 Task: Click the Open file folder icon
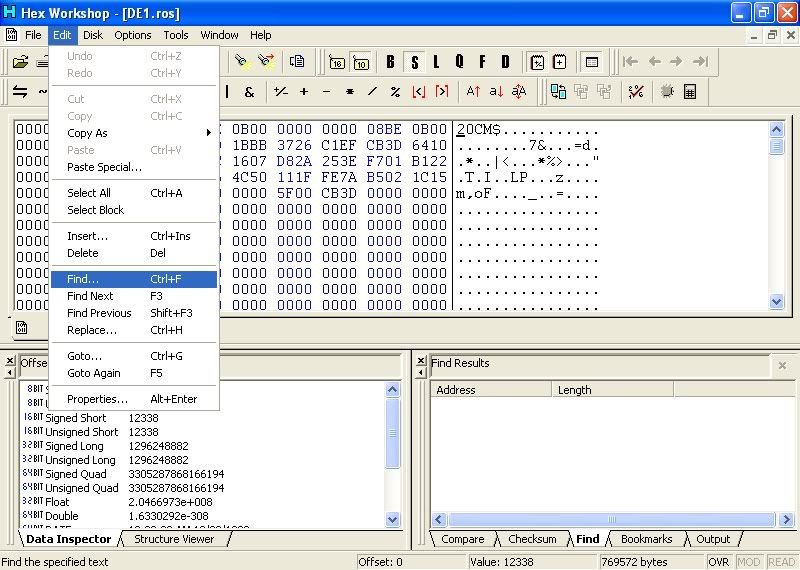point(20,62)
